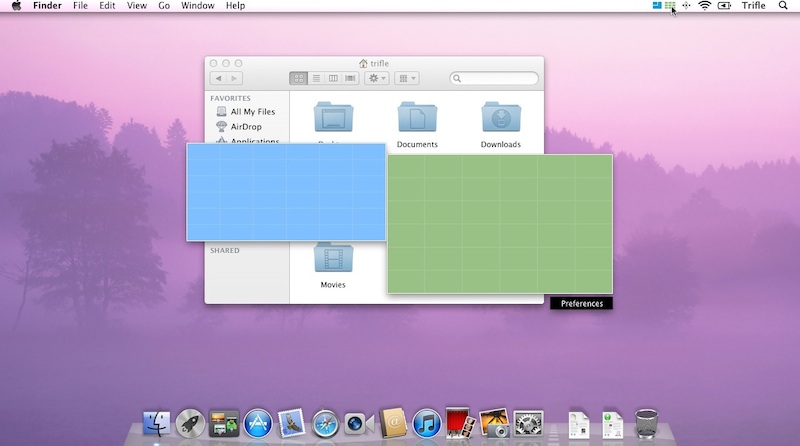The image size is (800, 446).
Task: Click the blue window-layout icon in menu bar
Action: coord(657,6)
